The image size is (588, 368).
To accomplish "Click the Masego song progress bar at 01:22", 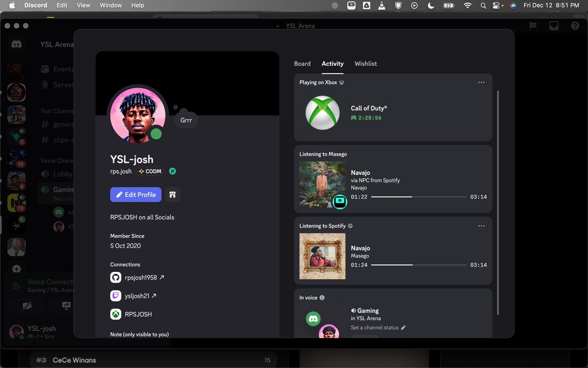I will [x=419, y=197].
